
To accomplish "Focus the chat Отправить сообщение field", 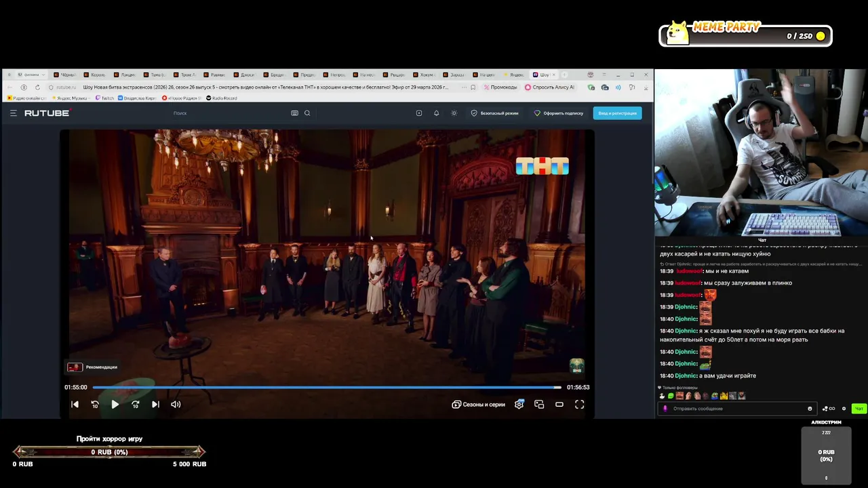I will tap(737, 409).
